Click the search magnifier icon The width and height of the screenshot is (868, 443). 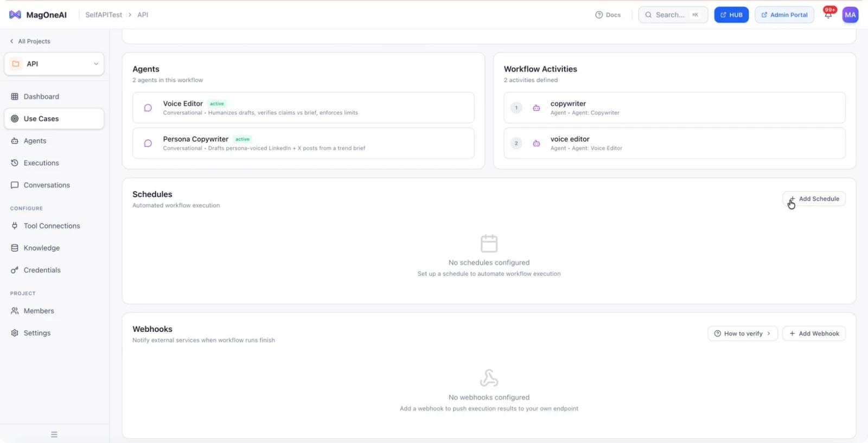point(648,15)
